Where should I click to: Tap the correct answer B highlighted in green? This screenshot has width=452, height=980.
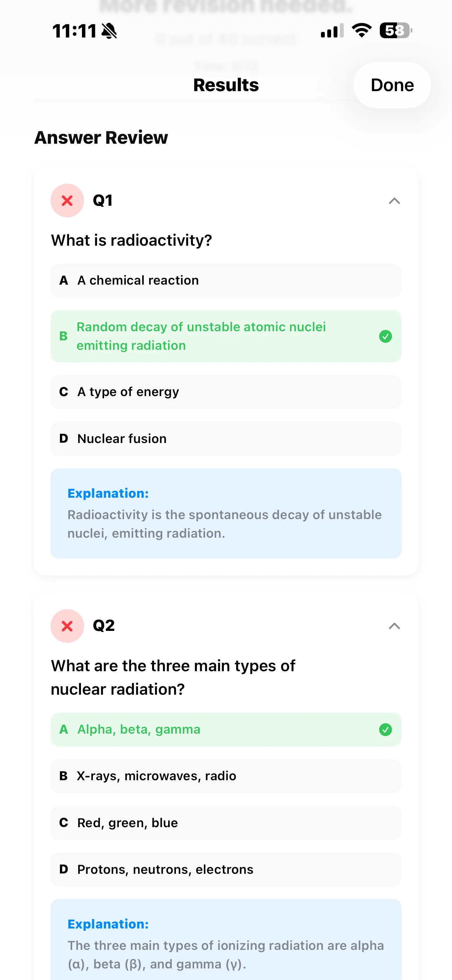(226, 336)
